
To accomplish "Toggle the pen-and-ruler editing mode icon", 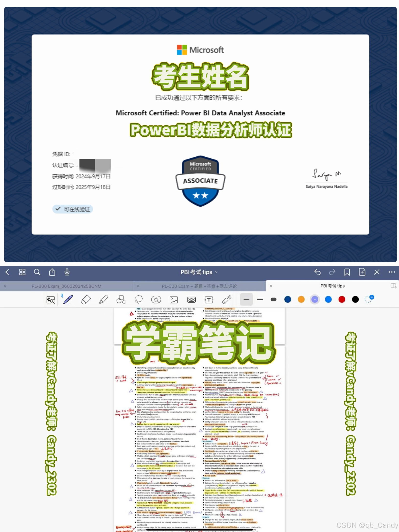I will 377,272.
